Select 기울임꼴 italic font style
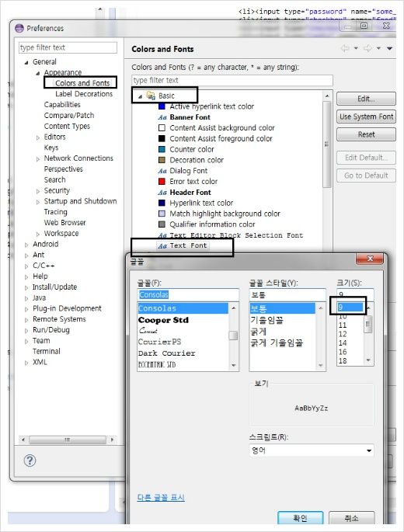The width and height of the screenshot is (404, 532). pyautogui.click(x=283, y=320)
